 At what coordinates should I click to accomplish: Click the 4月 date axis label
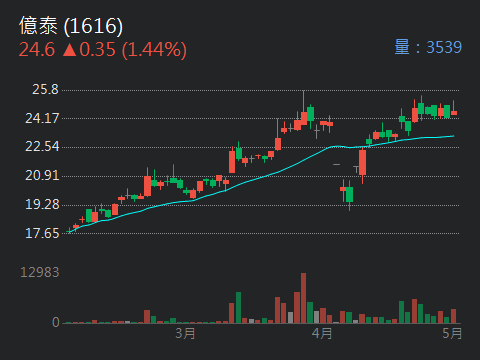[322, 333]
